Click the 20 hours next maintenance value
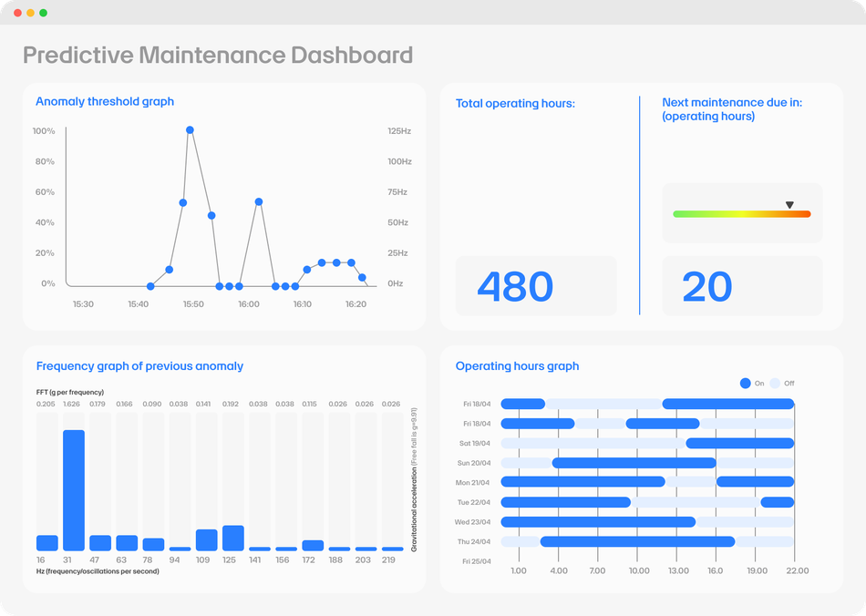866x616 pixels. pos(706,287)
